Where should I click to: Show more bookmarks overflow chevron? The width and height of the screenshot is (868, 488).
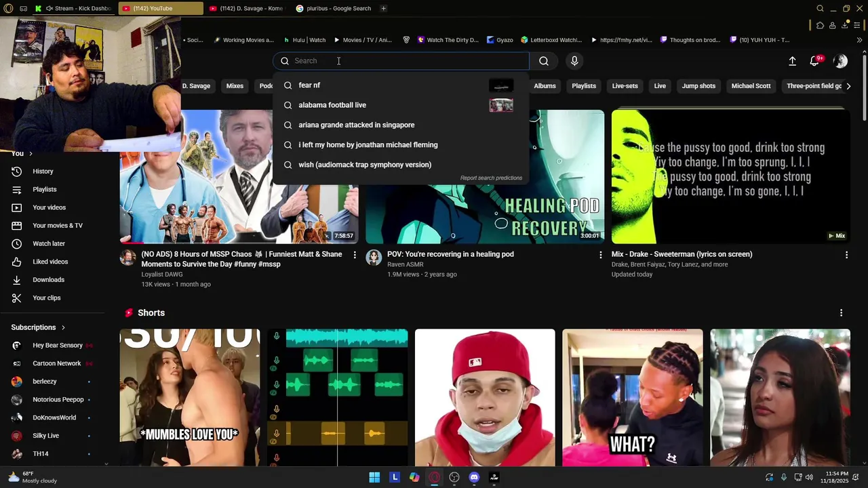tap(860, 40)
